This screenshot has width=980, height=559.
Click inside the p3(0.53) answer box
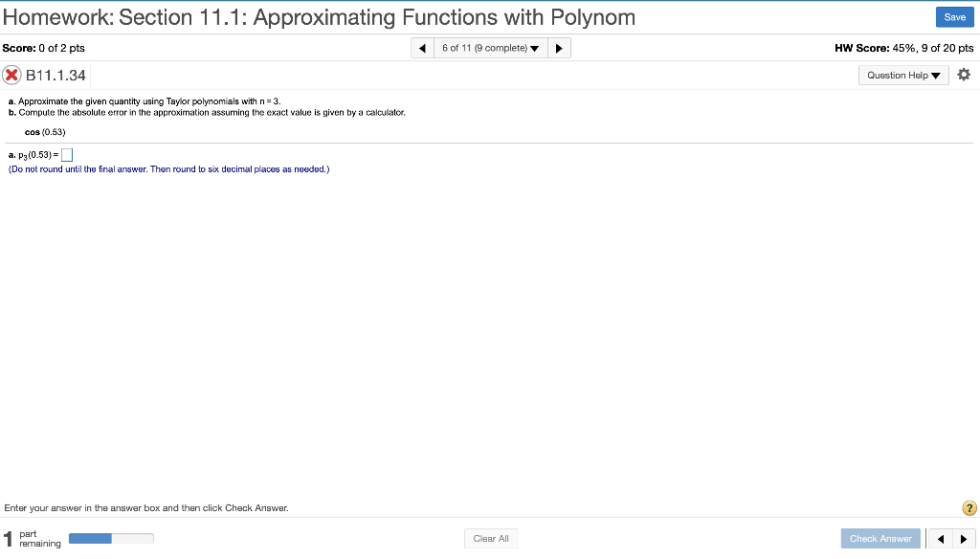(66, 154)
